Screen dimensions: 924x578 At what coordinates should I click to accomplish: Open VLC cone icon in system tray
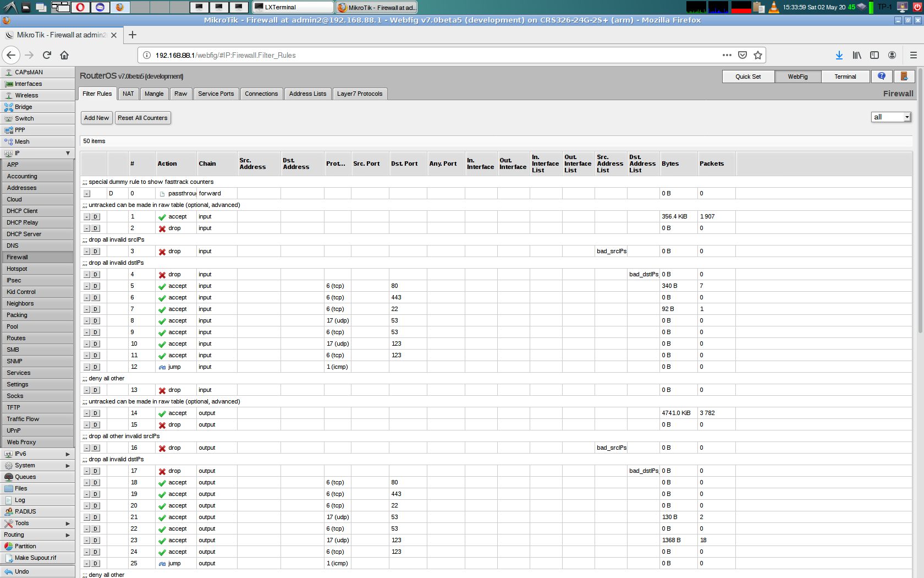[774, 7]
